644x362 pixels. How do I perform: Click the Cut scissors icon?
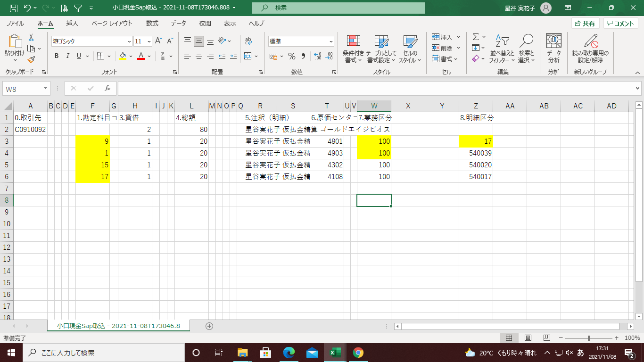pyautogui.click(x=31, y=38)
